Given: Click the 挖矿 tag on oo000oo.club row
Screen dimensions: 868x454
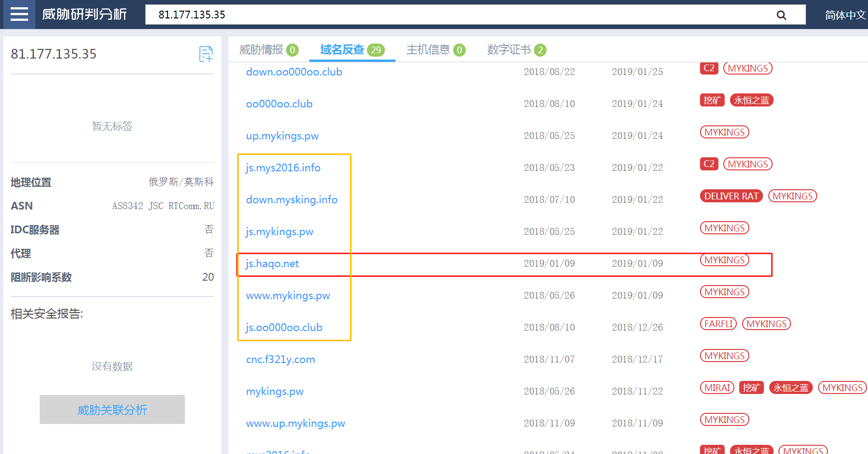Looking at the screenshot, I should 712,100.
